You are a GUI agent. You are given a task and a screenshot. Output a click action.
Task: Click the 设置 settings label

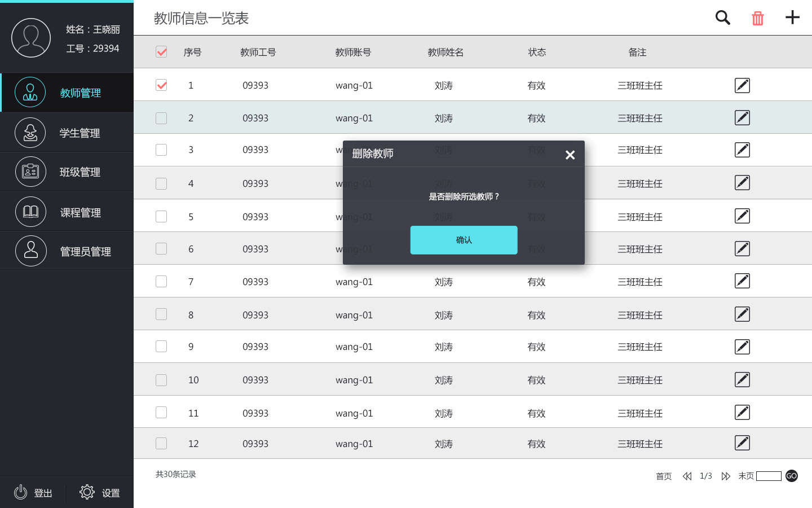click(x=111, y=493)
